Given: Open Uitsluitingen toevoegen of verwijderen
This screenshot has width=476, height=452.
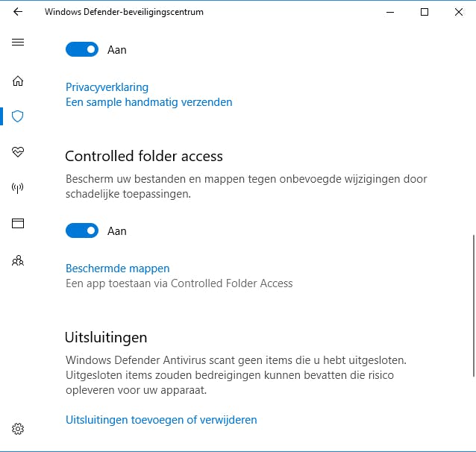Looking at the screenshot, I should (x=161, y=420).
